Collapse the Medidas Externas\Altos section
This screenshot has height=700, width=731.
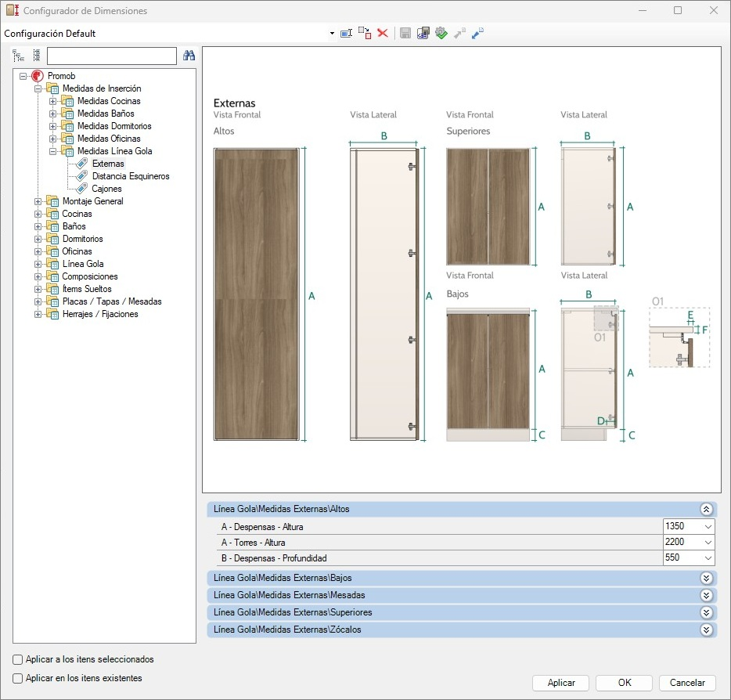point(706,509)
